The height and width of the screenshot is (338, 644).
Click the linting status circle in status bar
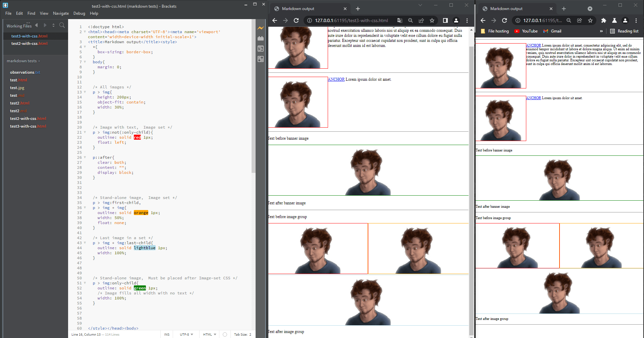tap(225, 334)
